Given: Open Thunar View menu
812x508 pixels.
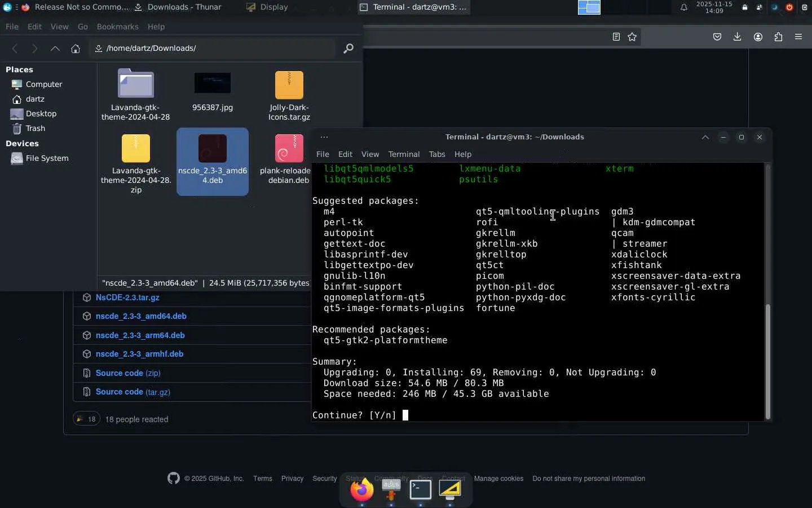Looking at the screenshot, I should (x=59, y=27).
